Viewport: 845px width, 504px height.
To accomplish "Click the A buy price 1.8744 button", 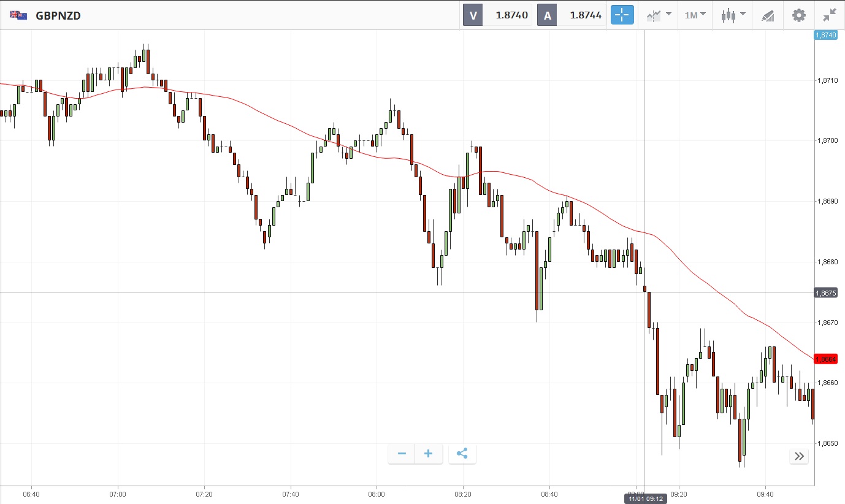I will pyautogui.click(x=572, y=15).
